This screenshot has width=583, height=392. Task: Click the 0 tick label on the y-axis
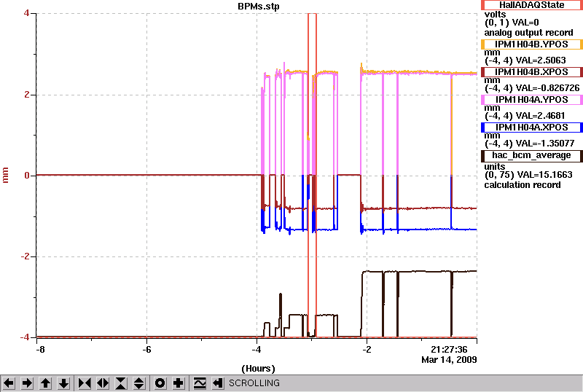tap(27, 175)
